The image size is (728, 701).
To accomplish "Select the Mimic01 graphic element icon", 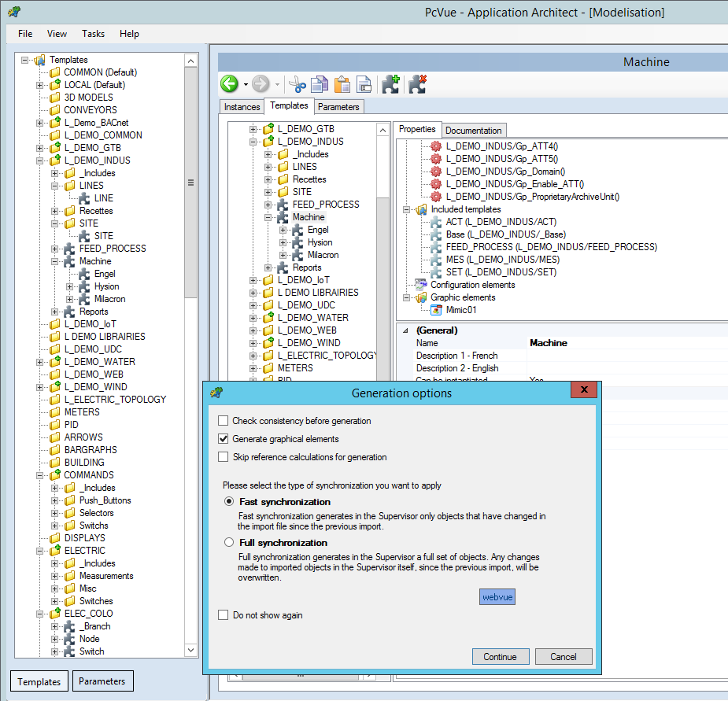I will pyautogui.click(x=437, y=310).
